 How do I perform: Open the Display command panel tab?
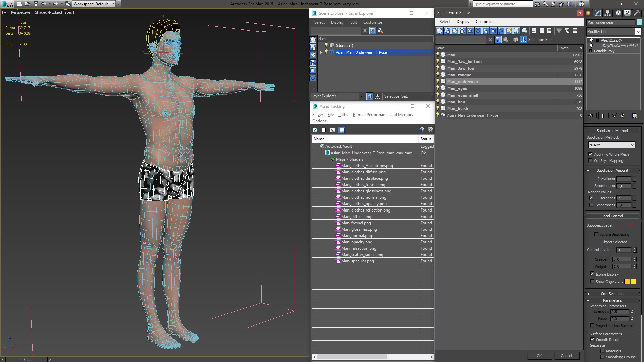point(627,13)
